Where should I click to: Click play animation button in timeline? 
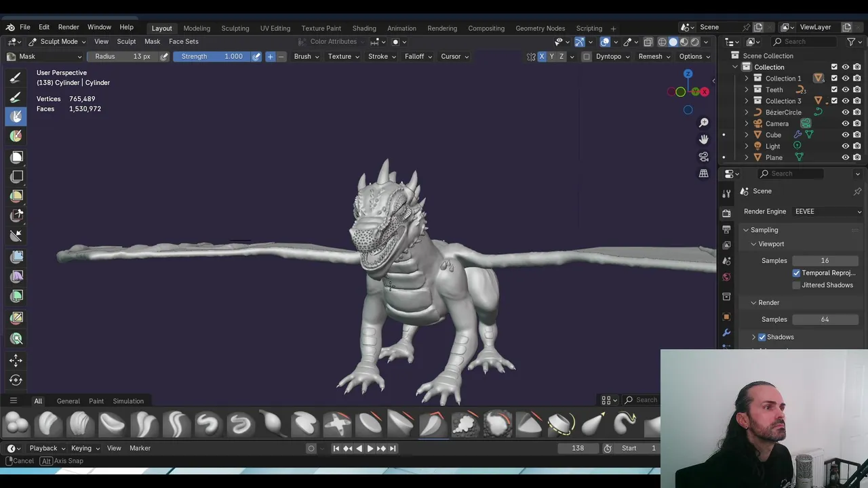pos(370,448)
